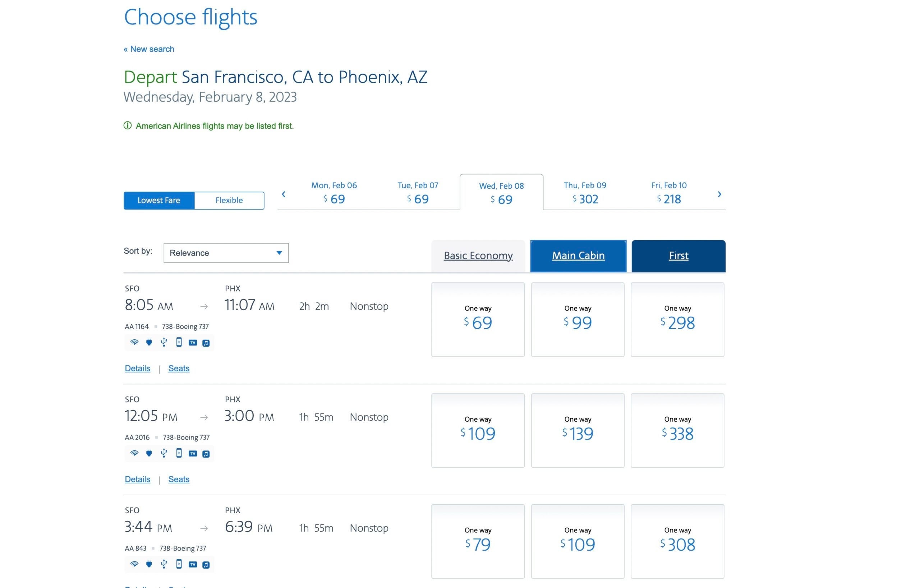Click the TV entertainment icon for flight AA 843
Viewport: 920px width, 588px height.
tap(193, 564)
